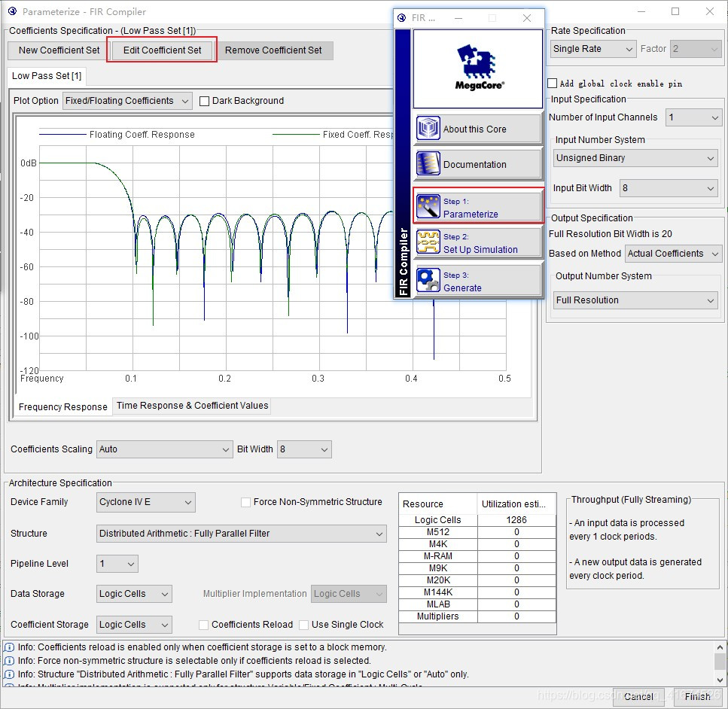Click the Cancel button
728x709 pixels.
coord(638,696)
